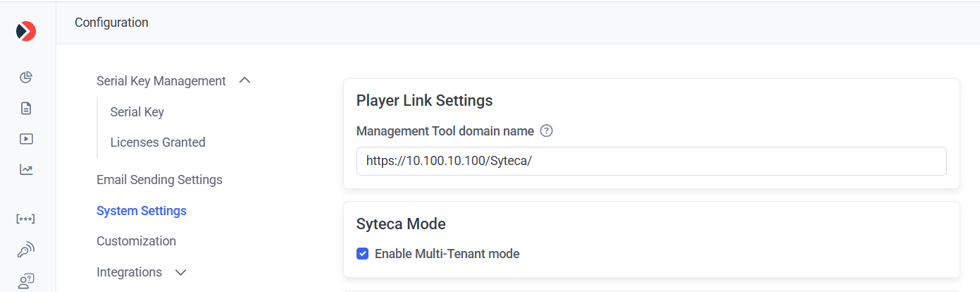Collapse the Serial Key Management section
This screenshot has width=980, height=292.
pyautogui.click(x=244, y=80)
